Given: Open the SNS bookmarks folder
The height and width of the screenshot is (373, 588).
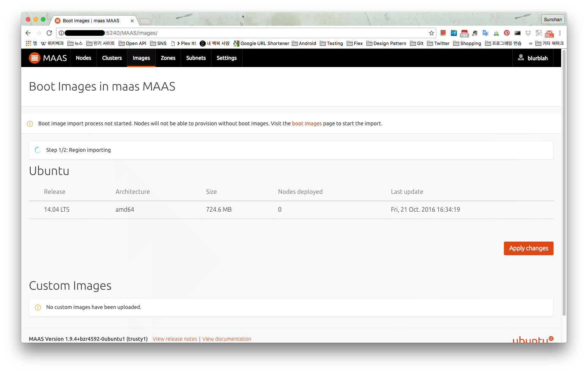Looking at the screenshot, I should (158, 44).
